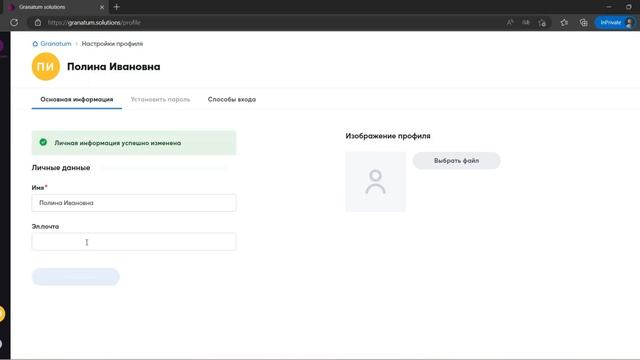
Task: Click the Полина Ивановна heading
Action: (113, 67)
